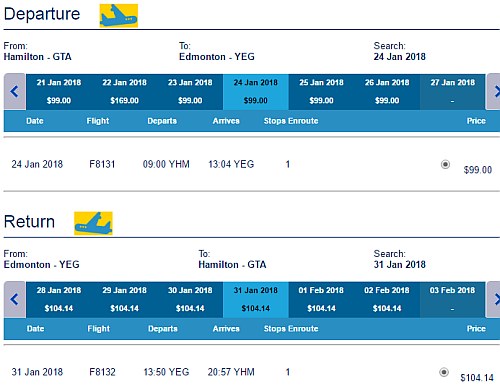Click the departure airplane takeoff icon

point(119,16)
